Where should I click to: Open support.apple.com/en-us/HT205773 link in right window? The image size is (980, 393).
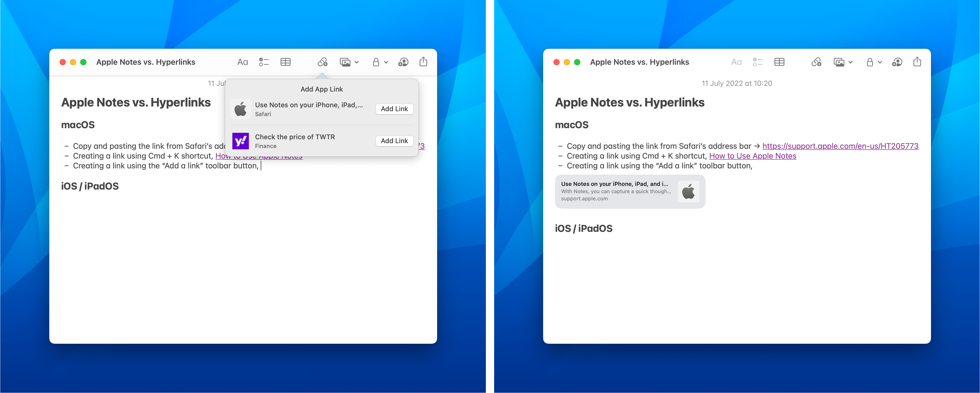point(840,146)
